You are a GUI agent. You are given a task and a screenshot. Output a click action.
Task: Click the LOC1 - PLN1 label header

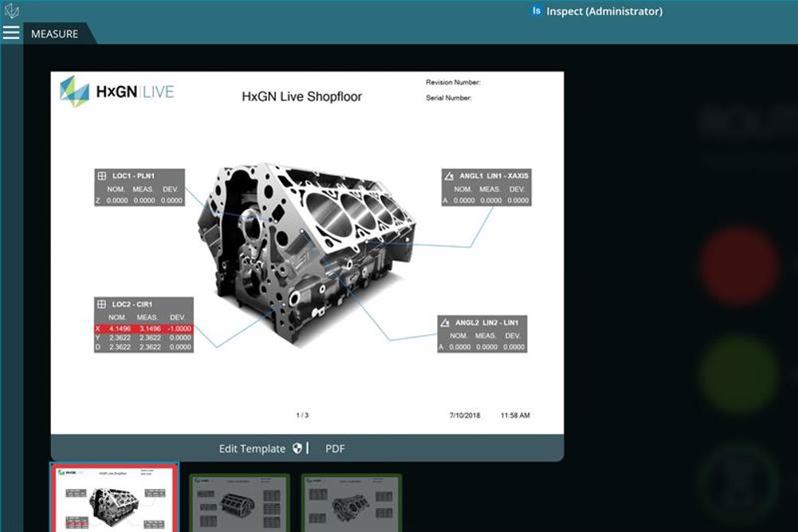133,176
